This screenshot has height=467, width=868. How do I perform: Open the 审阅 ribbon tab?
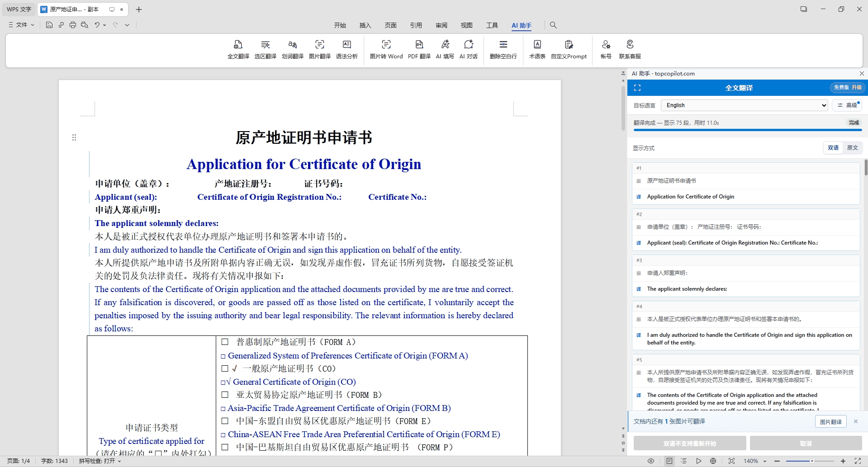tap(441, 25)
